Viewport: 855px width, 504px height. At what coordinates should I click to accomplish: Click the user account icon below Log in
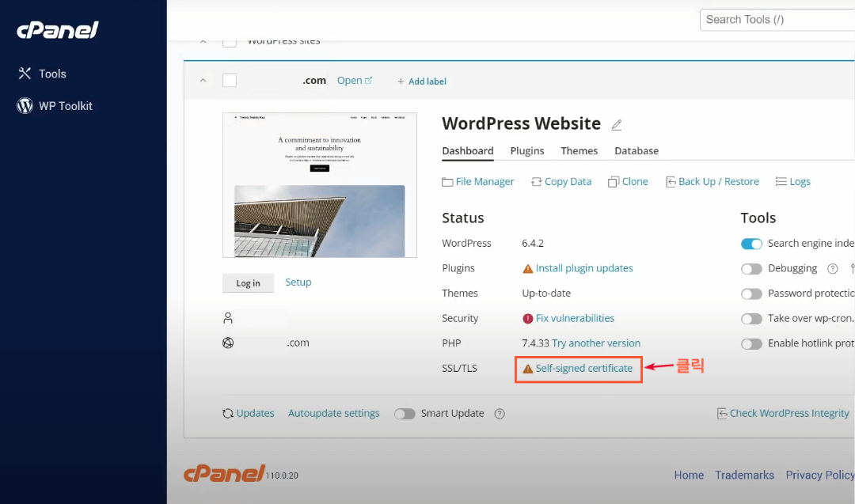coord(228,317)
